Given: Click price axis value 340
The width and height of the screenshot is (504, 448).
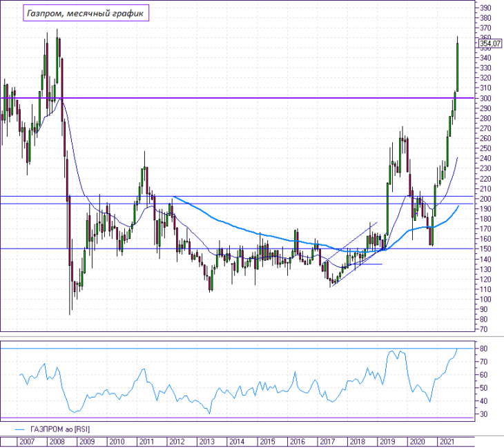Looking at the screenshot, I should [x=485, y=58].
